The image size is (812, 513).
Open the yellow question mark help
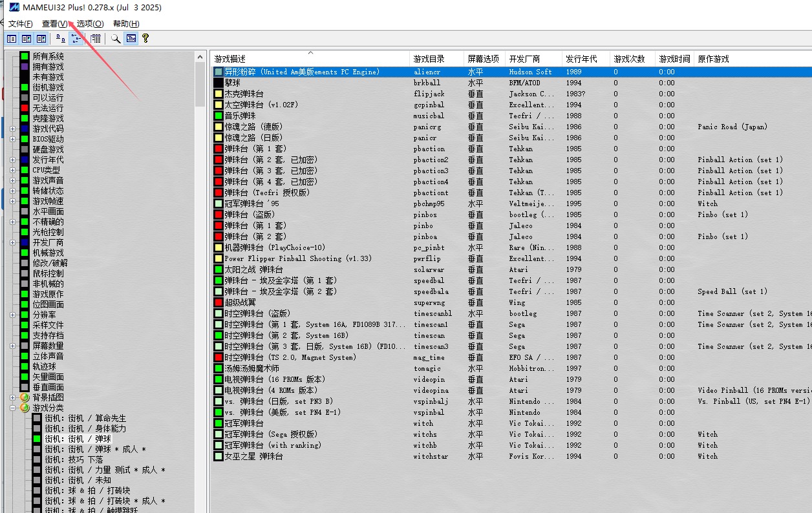[x=145, y=39]
